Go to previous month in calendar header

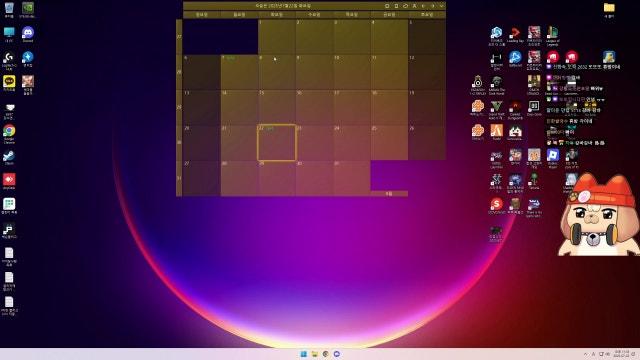424,6
